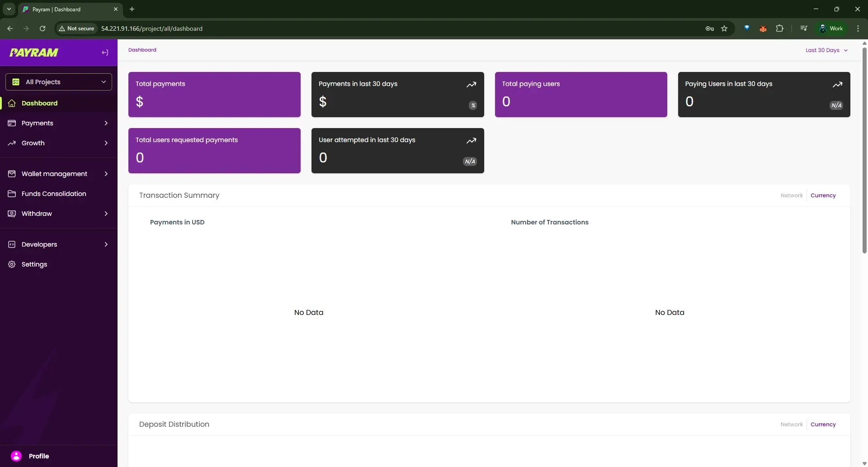
Task: Expand the Payments submenu chevron
Action: pos(106,123)
